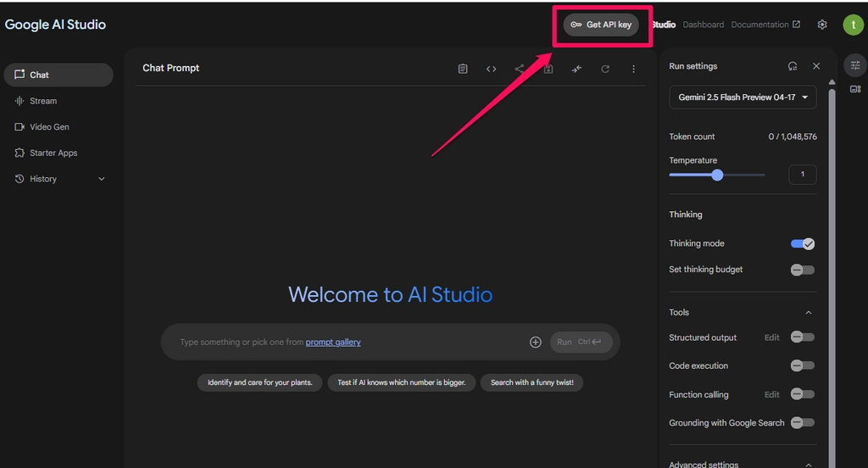Enable Grounding with Google Search toggle

coord(802,422)
